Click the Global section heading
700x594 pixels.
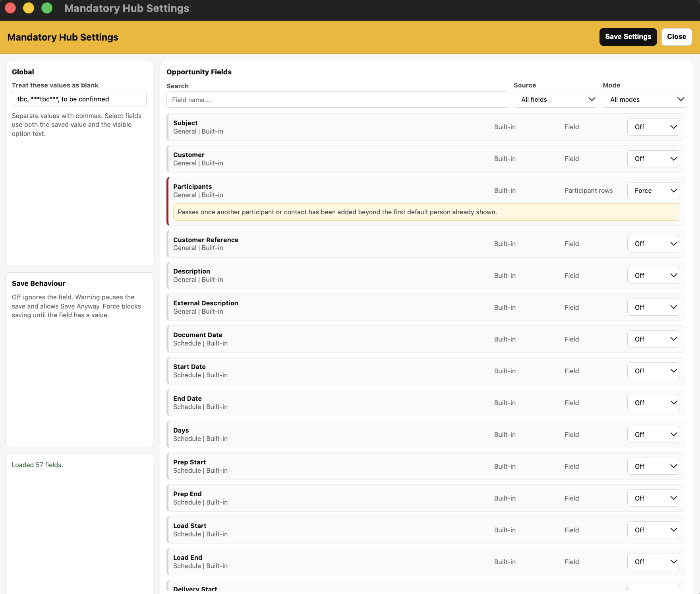(23, 72)
